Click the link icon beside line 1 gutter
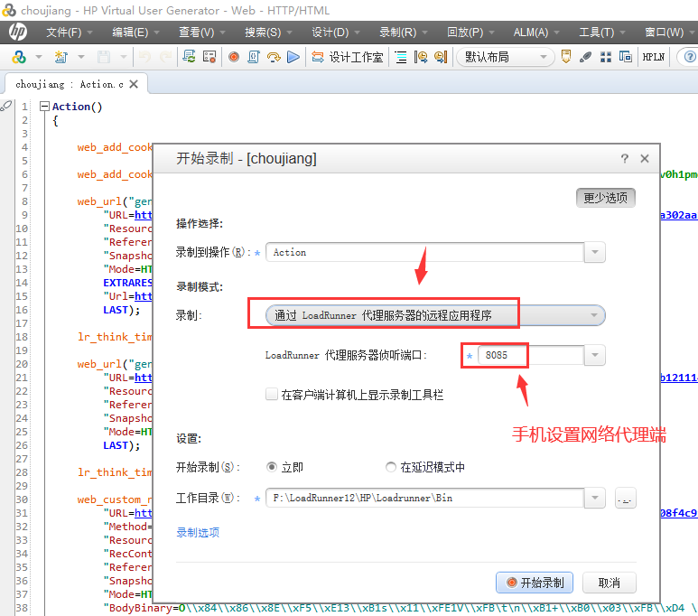The height and width of the screenshot is (616, 698). coord(6,106)
